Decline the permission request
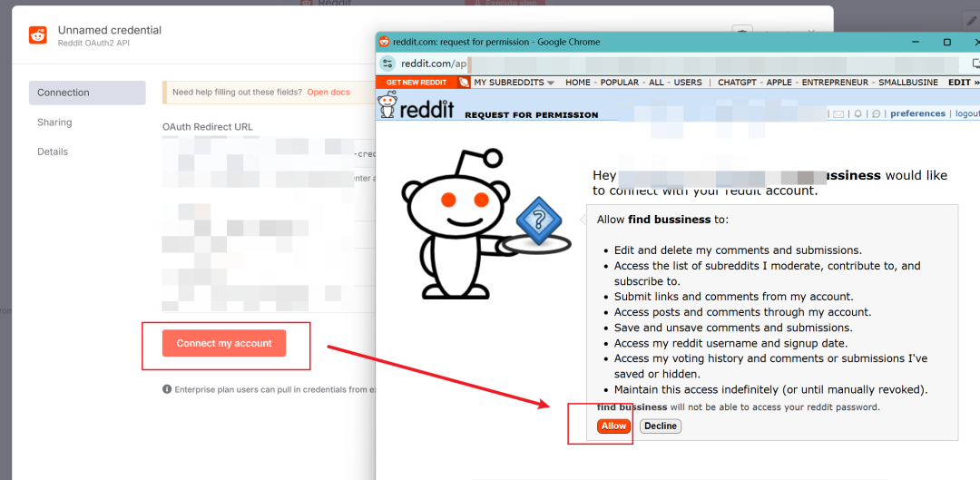 coord(661,426)
